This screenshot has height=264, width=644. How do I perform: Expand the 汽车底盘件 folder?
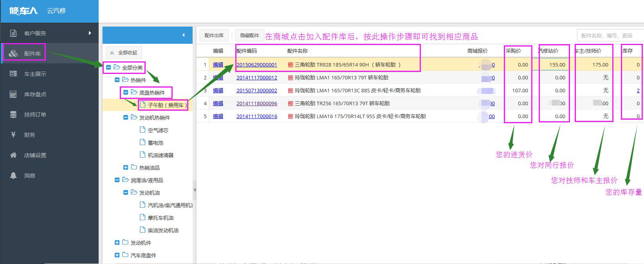(x=117, y=255)
